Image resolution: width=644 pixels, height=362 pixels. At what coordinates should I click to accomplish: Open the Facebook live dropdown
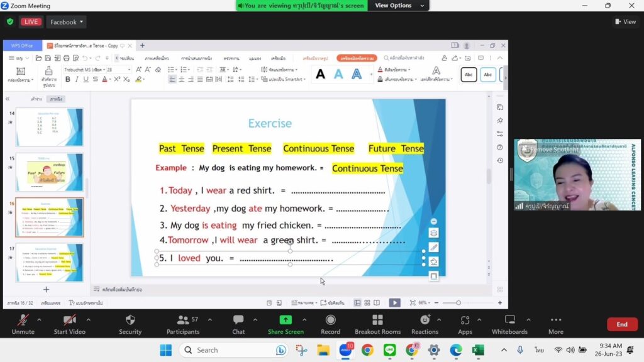tap(66, 22)
